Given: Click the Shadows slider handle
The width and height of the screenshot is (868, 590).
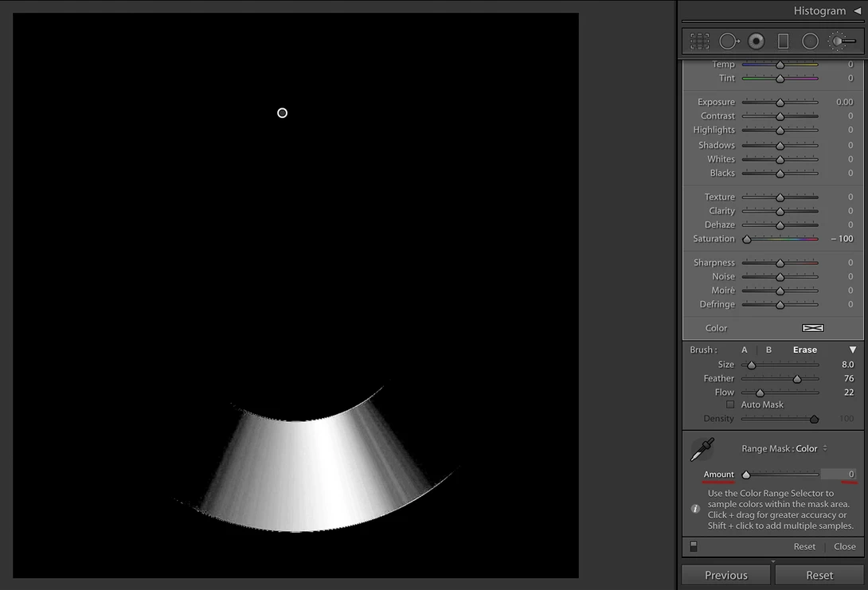Looking at the screenshot, I should [x=780, y=146].
